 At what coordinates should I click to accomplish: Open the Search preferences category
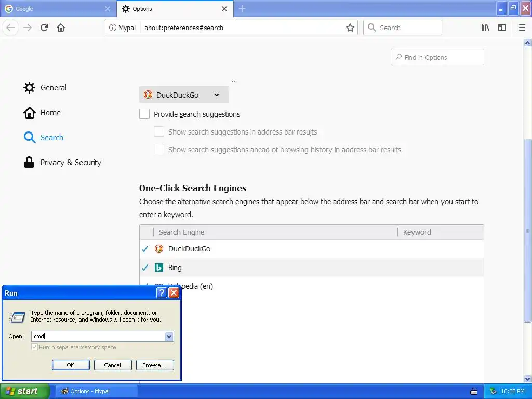pos(44,137)
